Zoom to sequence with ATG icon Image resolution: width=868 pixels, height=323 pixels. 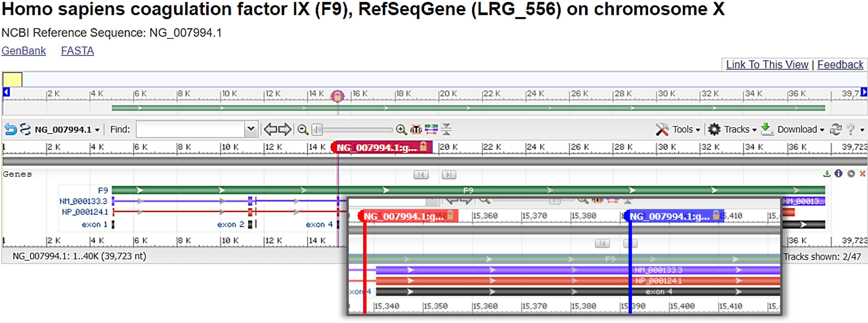pos(416,130)
